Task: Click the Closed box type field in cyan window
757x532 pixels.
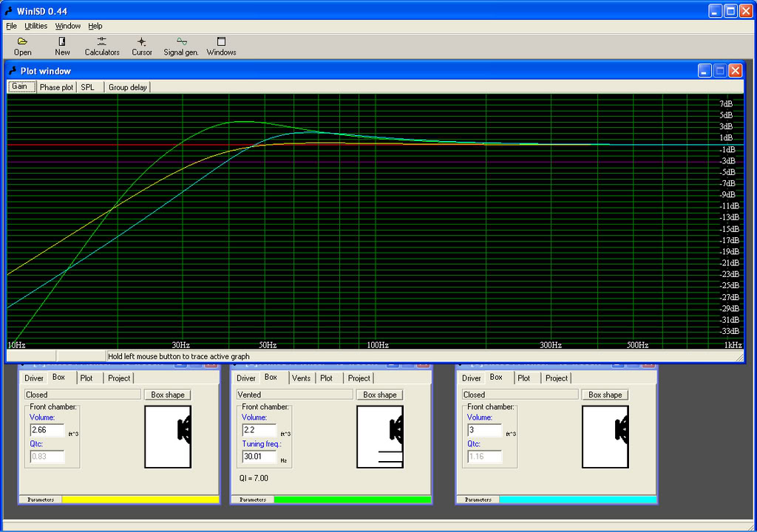Action: [520, 395]
